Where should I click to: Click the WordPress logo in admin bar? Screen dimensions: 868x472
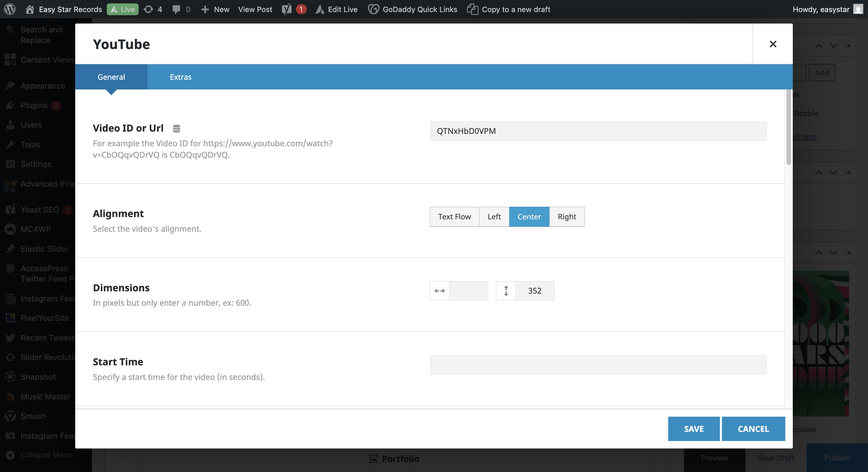click(x=10, y=9)
